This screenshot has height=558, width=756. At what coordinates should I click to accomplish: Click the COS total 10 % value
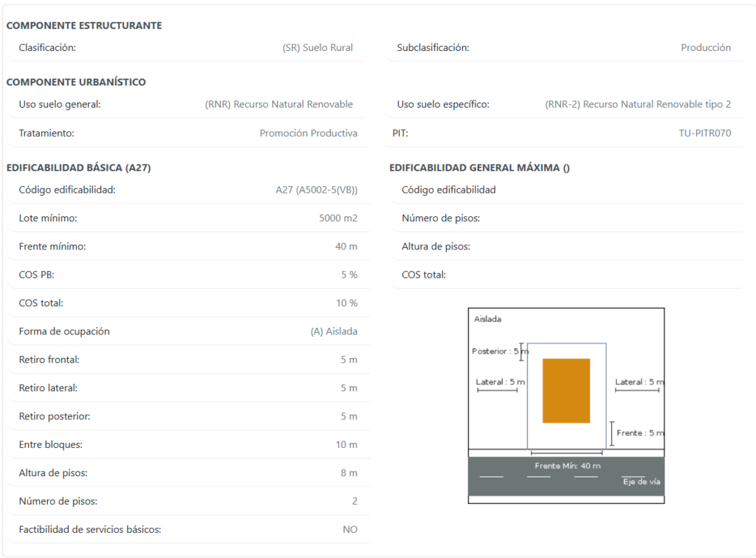[347, 303]
